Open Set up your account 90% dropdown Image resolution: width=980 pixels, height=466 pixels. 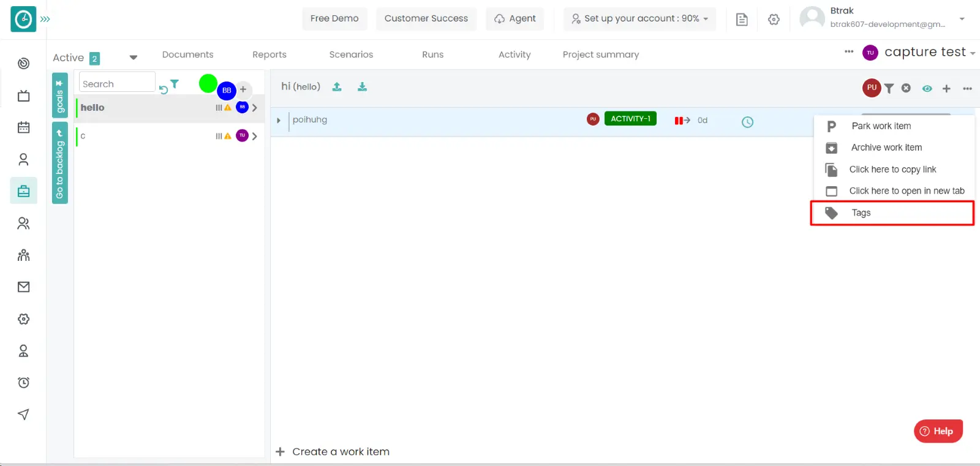point(639,18)
